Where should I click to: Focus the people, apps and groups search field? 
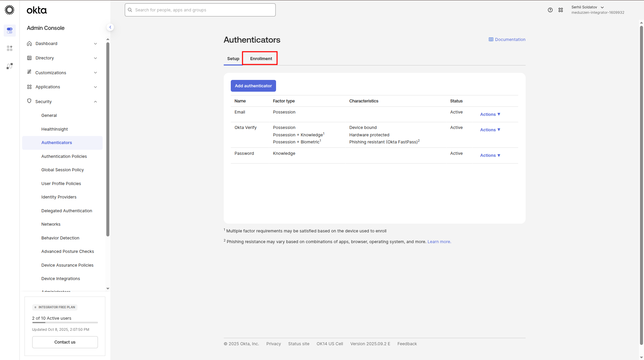(x=200, y=10)
